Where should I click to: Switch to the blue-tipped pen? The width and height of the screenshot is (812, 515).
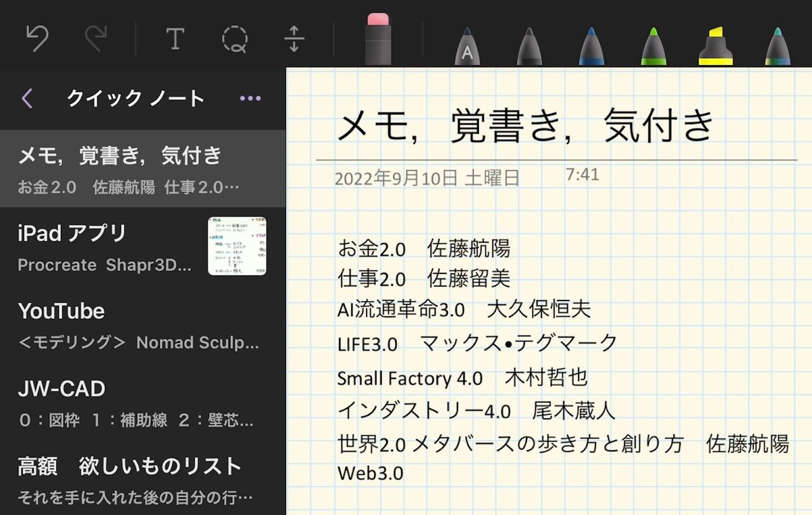[591, 41]
